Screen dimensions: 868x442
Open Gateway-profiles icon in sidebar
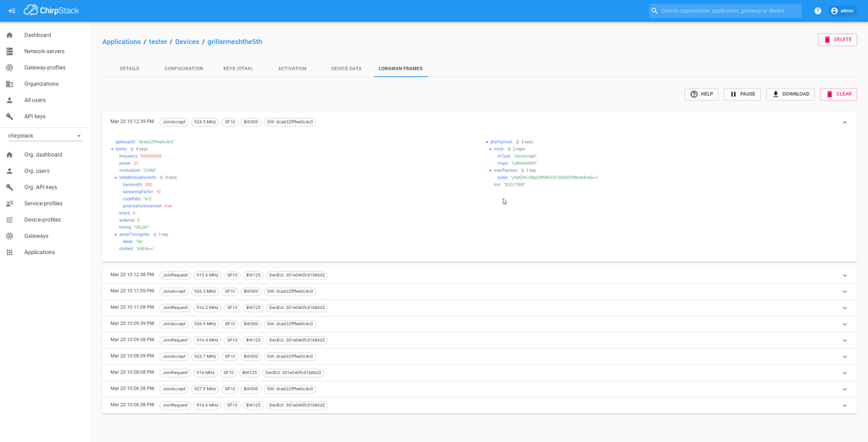click(x=9, y=68)
